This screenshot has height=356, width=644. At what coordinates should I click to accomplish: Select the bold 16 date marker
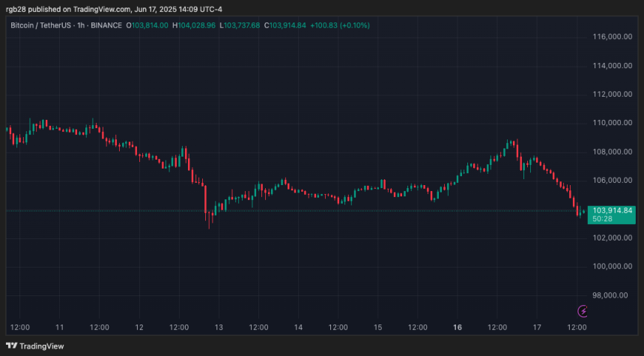[457, 328]
